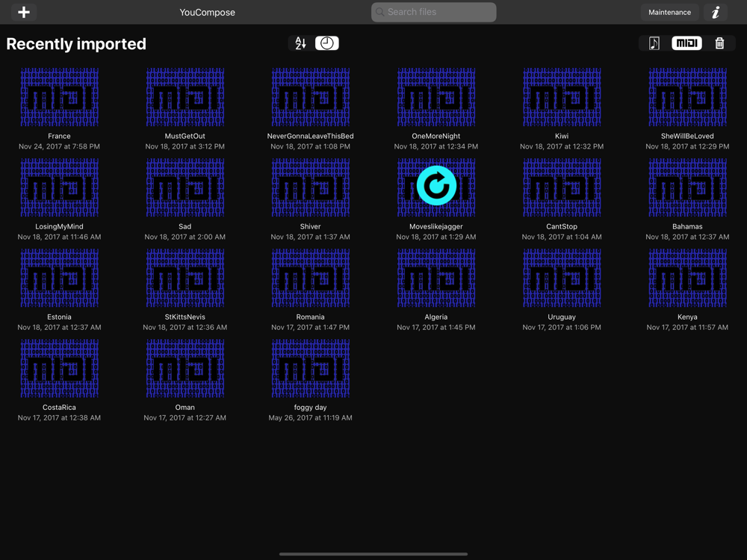This screenshot has height=560, width=747.
Task: Click the Search files field
Action: (x=433, y=12)
